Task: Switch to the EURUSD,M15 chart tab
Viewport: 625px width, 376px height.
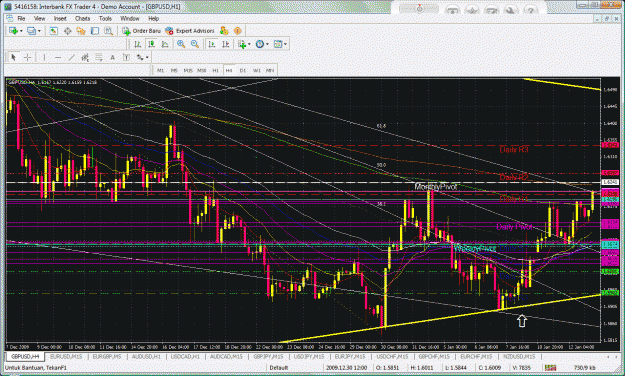Action: [x=66, y=356]
